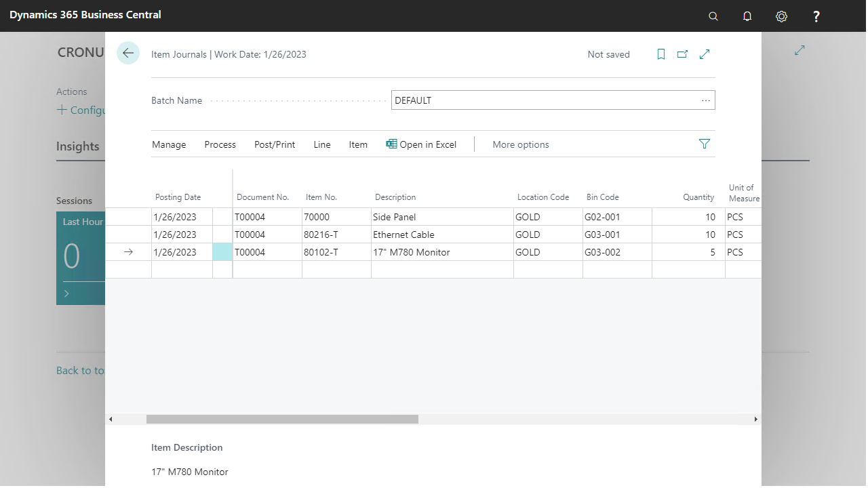
Task: Click Side Panel row quantity 10
Action: click(x=688, y=217)
